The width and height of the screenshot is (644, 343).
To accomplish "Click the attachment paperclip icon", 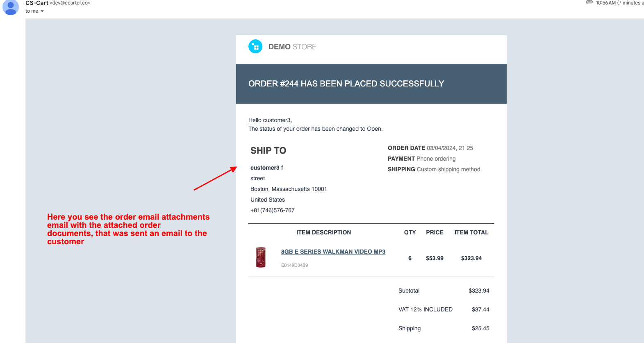I will point(589,2).
